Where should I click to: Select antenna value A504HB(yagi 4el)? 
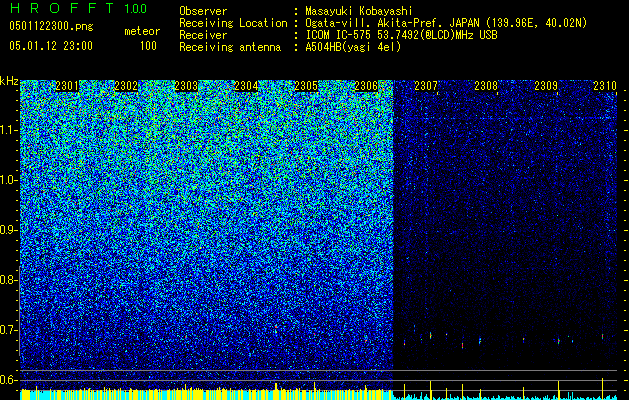click(x=353, y=47)
